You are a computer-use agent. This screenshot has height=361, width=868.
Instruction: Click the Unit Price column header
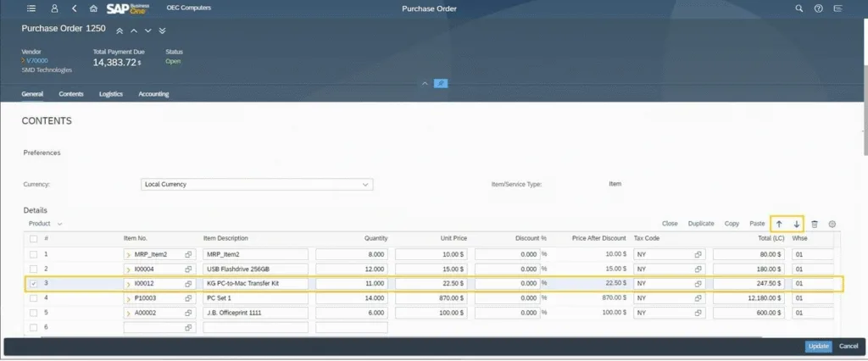pyautogui.click(x=453, y=239)
